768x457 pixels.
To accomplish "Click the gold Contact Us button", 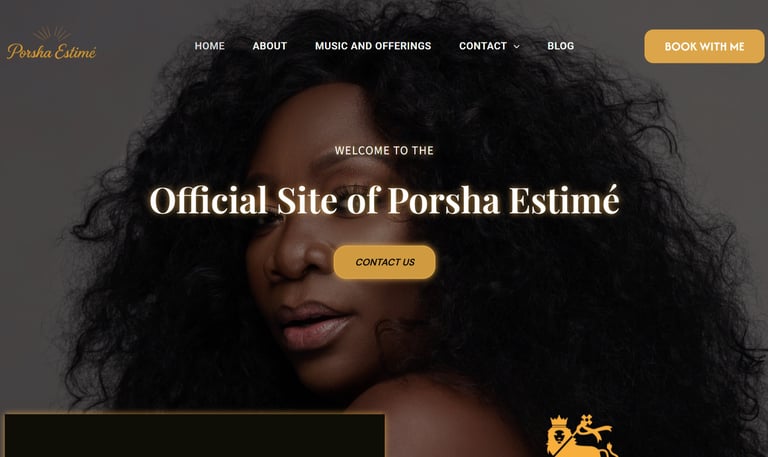I will pos(384,262).
